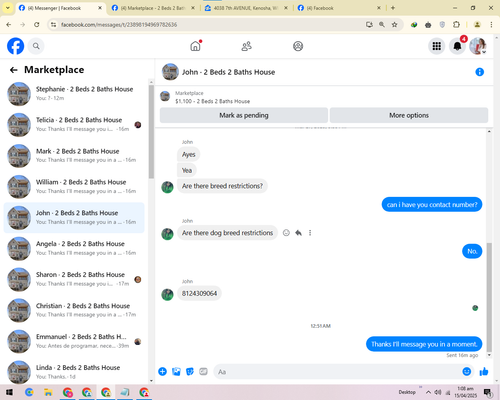Screen dimensions: 500x400
Task: Show hidden system tray icons chevron
Action: (428, 392)
